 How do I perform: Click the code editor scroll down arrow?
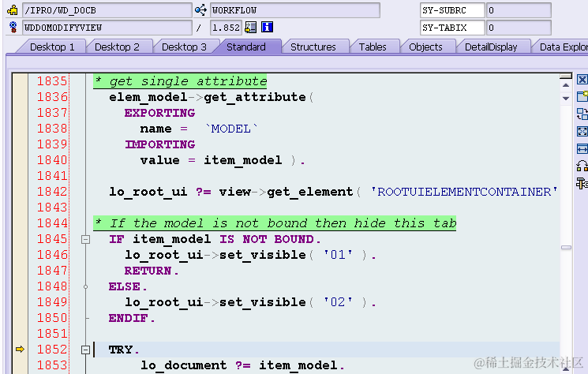pyautogui.click(x=566, y=98)
